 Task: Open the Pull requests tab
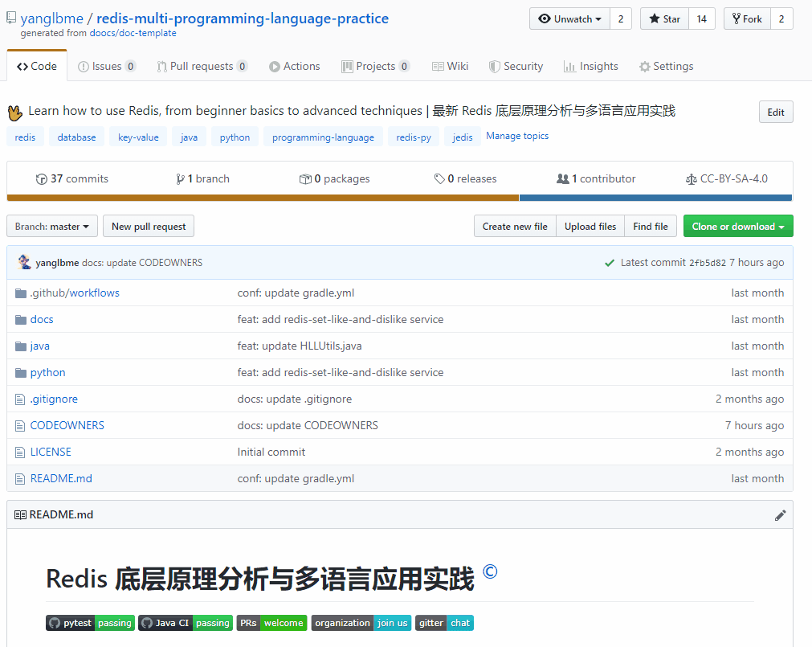tap(202, 66)
